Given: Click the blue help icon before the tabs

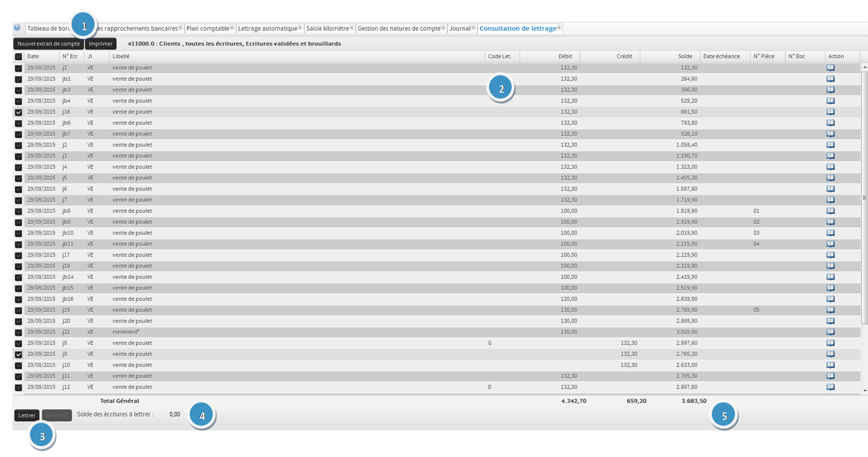Looking at the screenshot, I should (x=17, y=28).
